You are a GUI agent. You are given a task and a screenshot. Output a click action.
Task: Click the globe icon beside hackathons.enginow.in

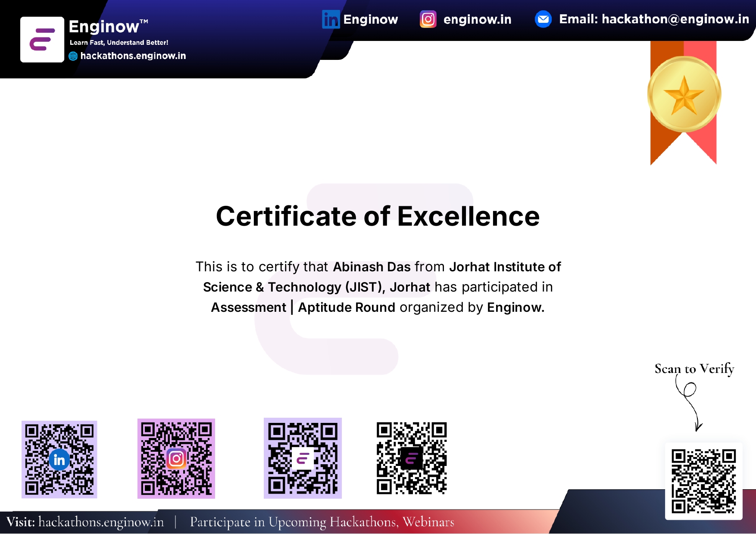(x=73, y=56)
